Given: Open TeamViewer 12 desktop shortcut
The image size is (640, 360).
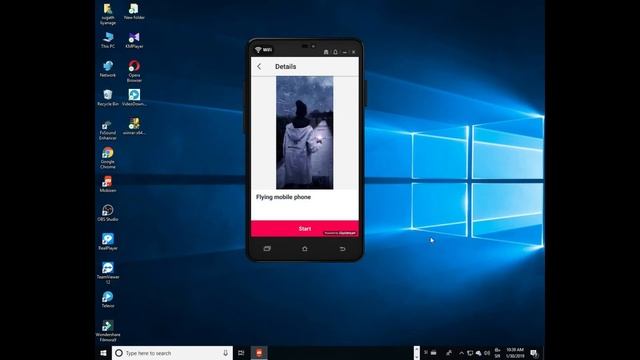Looking at the screenshot, I should click(108, 273).
